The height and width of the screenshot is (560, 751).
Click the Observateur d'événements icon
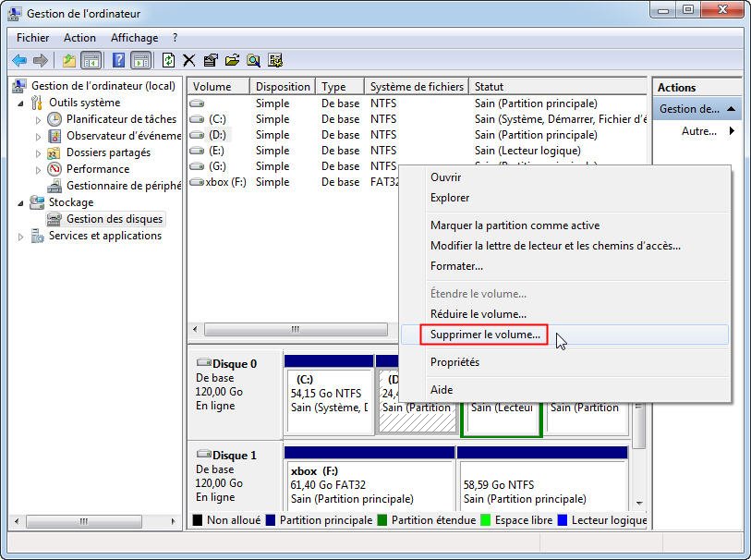click(x=55, y=136)
